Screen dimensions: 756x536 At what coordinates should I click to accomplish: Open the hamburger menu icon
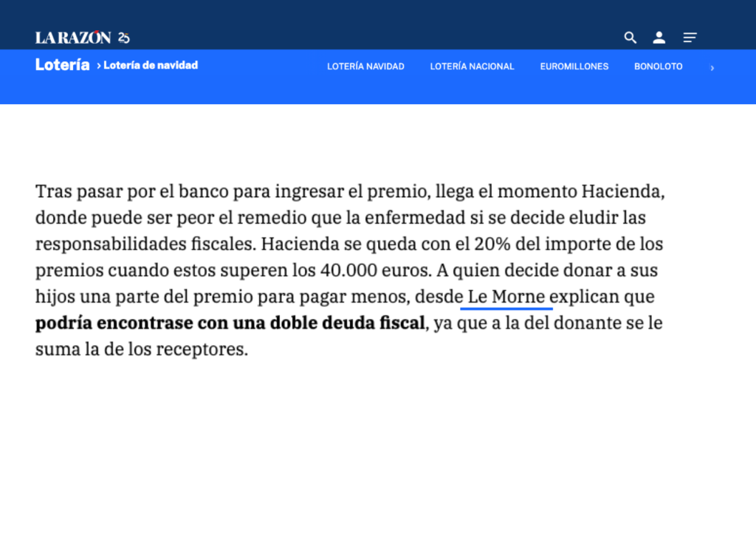point(690,38)
